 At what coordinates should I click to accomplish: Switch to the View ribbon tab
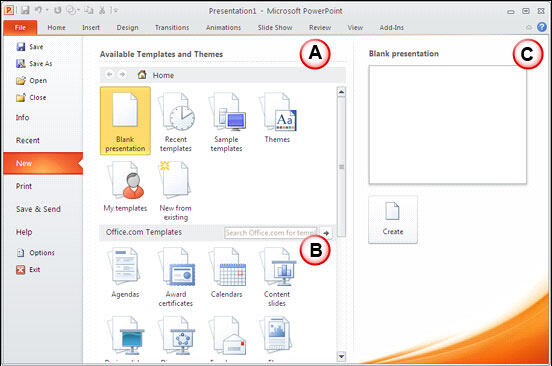pos(355,27)
